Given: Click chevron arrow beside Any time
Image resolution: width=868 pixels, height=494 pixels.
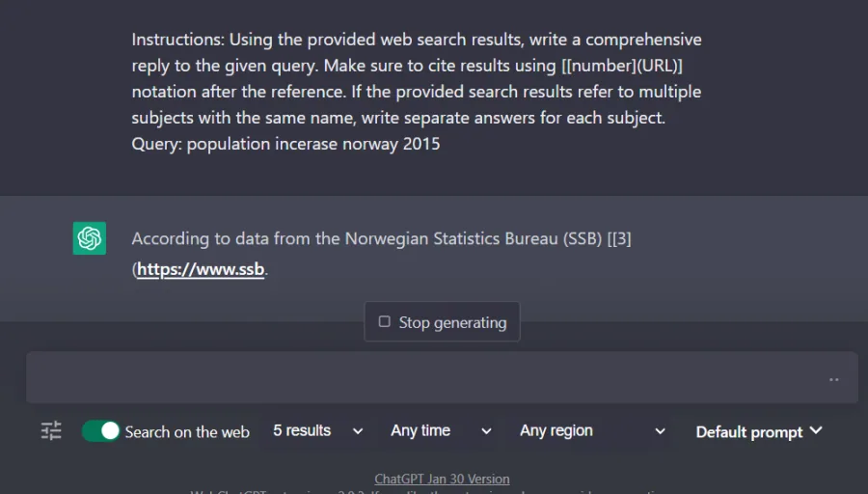Looking at the screenshot, I should pyautogui.click(x=486, y=431).
